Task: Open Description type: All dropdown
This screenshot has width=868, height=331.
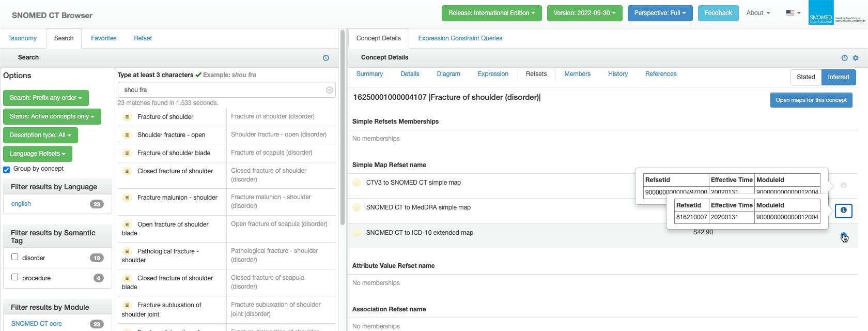Action: 40,135
